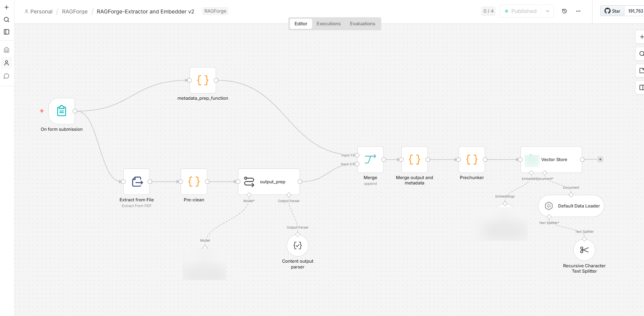Click the Merge Input 2 connector
644x316 pixels.
[357, 164]
